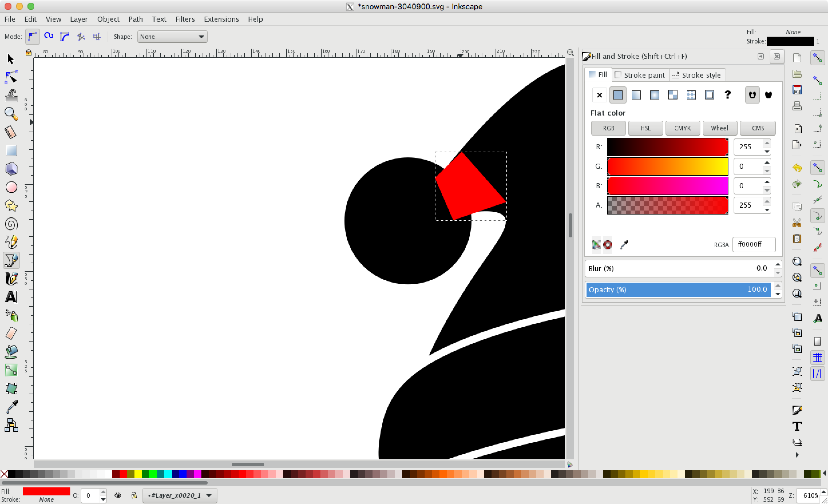Select the Star and polygon tool

pyautogui.click(x=11, y=205)
